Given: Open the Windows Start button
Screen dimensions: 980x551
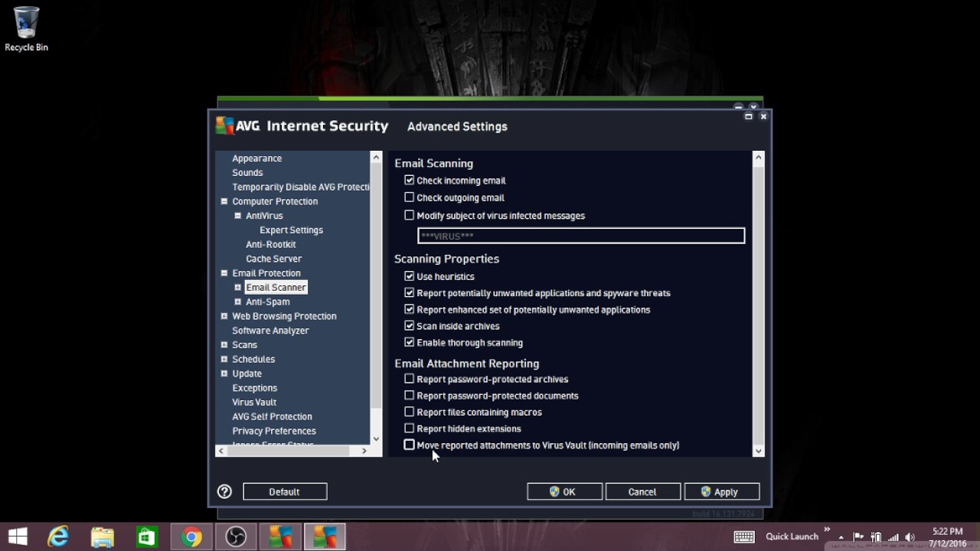Looking at the screenshot, I should point(18,537).
